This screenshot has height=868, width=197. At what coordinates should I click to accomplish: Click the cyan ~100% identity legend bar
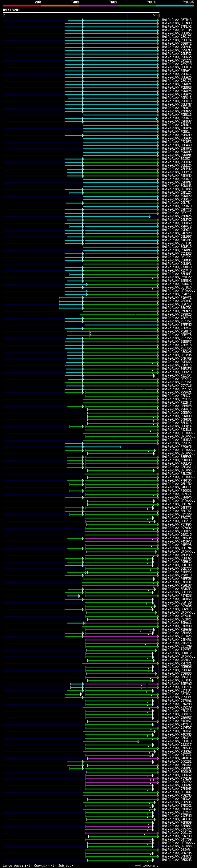[x=175, y=6]
